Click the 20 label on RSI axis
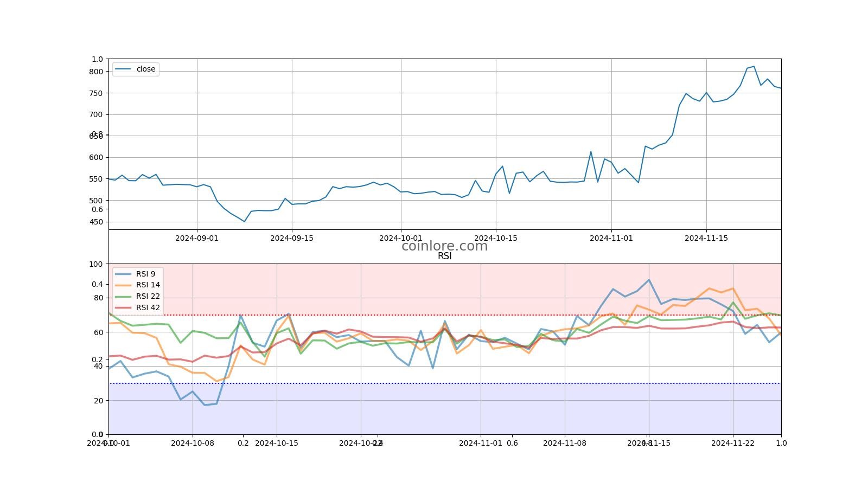Viewport: 868px width, 488px height. (98, 401)
